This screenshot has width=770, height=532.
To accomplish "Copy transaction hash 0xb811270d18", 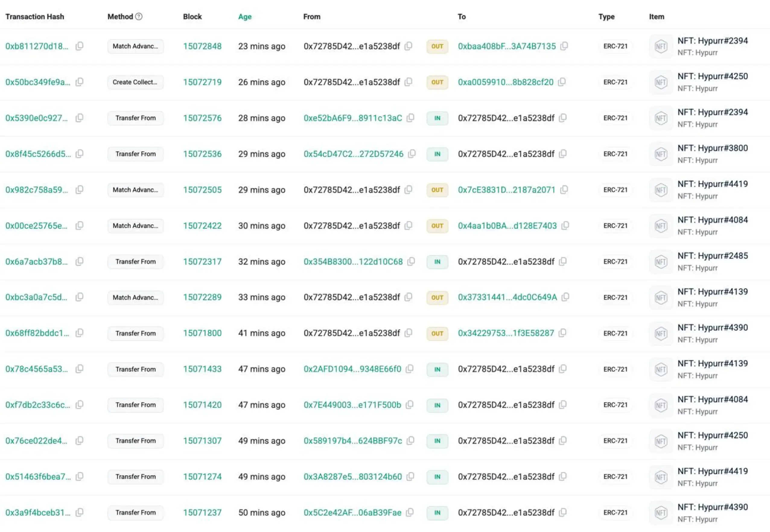I will pyautogui.click(x=79, y=46).
